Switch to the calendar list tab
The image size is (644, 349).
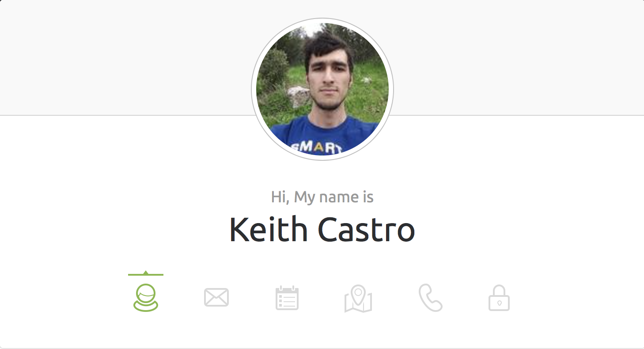287,298
